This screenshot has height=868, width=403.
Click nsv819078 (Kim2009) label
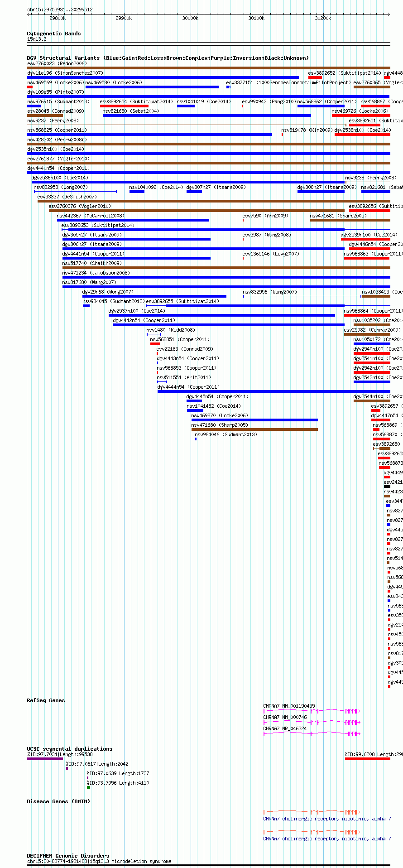[307, 130]
